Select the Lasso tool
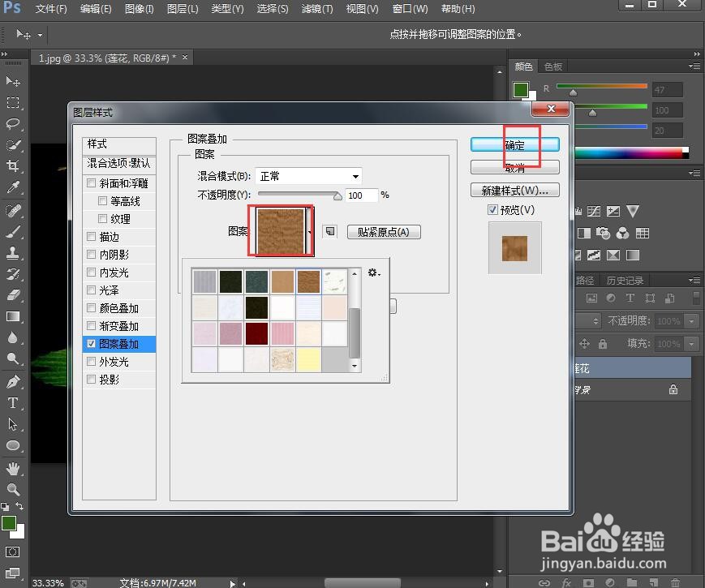The image size is (705, 588). [13, 122]
